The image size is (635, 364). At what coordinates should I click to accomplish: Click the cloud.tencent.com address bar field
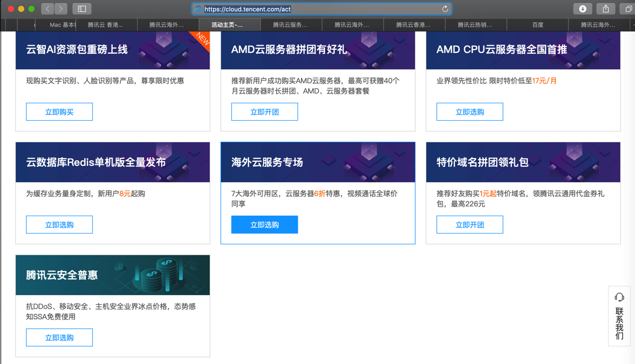[318, 9]
